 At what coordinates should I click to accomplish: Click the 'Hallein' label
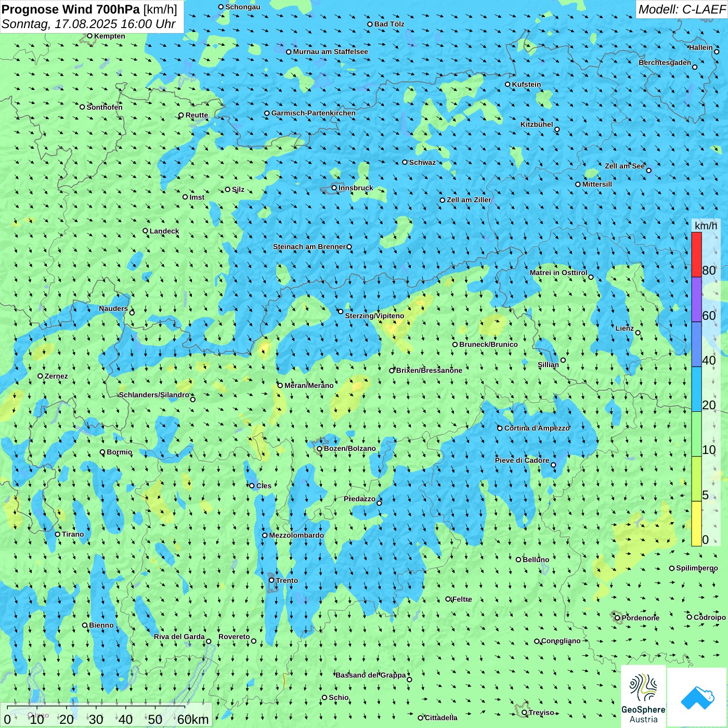pyautogui.click(x=700, y=47)
